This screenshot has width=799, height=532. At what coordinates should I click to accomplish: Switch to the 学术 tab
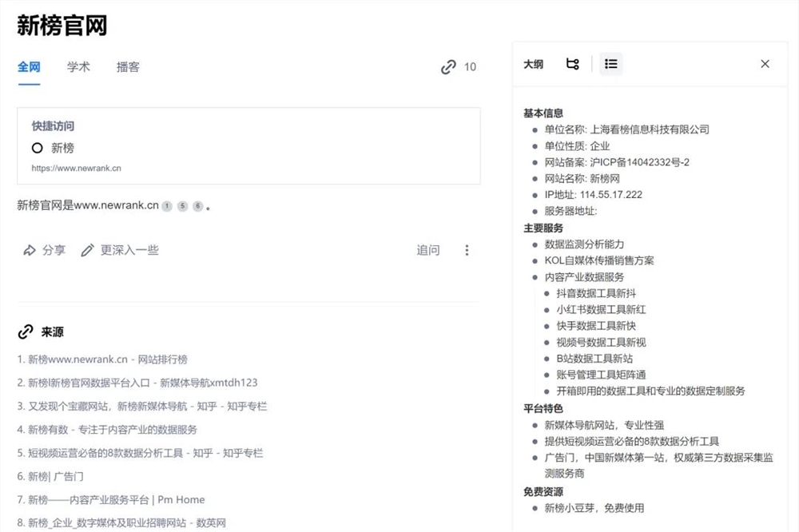click(78, 67)
